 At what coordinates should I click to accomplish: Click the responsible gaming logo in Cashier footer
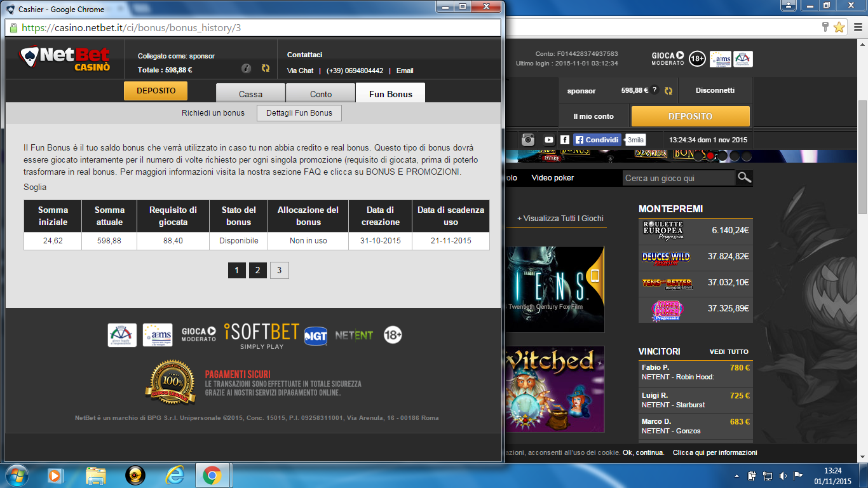point(122,335)
